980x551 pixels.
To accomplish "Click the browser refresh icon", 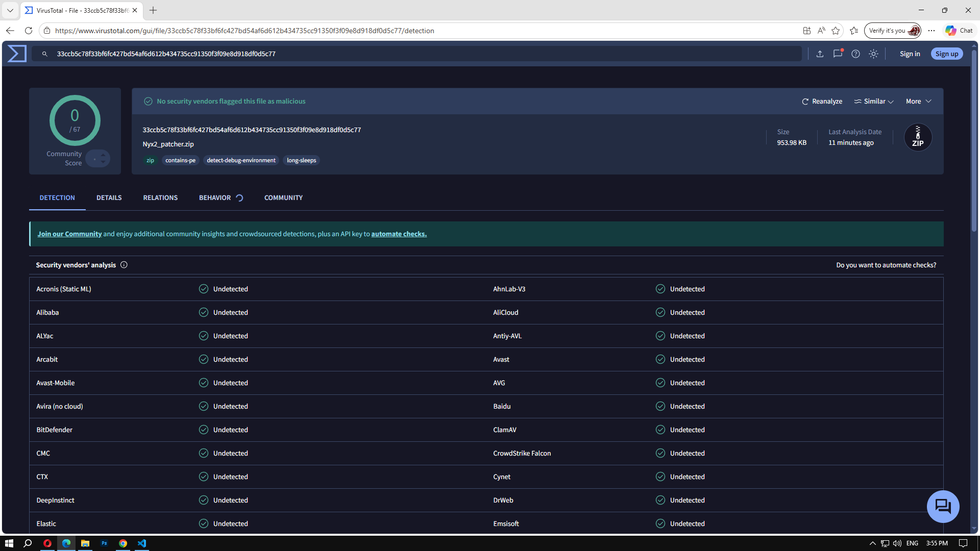I will [x=29, y=31].
